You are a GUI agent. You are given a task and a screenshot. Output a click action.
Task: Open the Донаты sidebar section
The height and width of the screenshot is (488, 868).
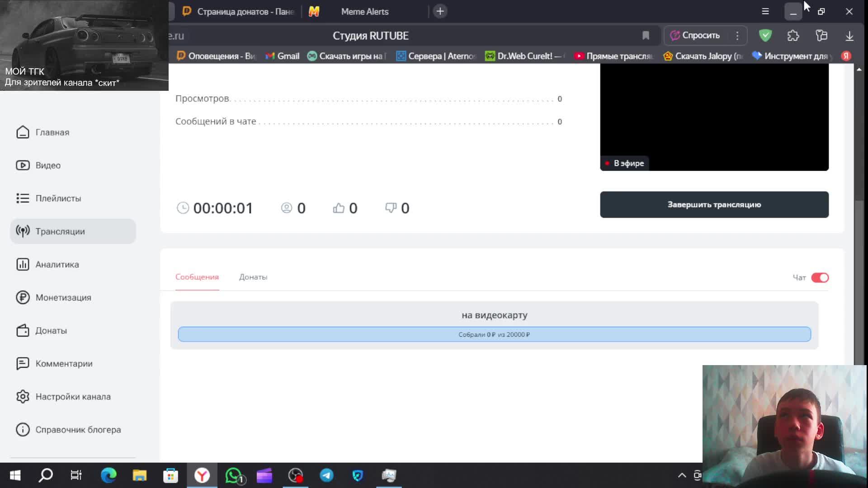click(x=51, y=330)
